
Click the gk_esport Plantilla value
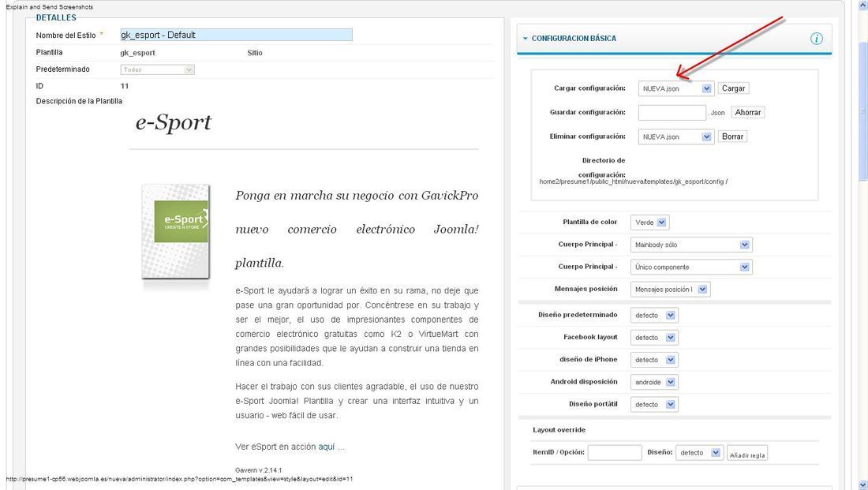point(137,53)
